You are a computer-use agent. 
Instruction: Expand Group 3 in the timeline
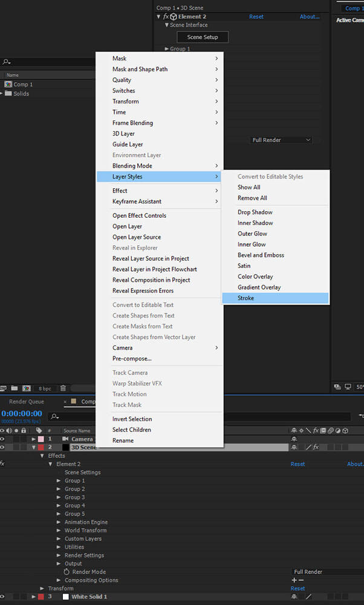tap(59, 497)
